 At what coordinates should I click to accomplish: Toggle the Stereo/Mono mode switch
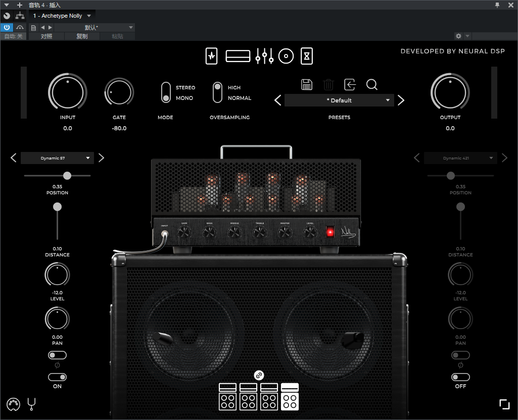166,92
